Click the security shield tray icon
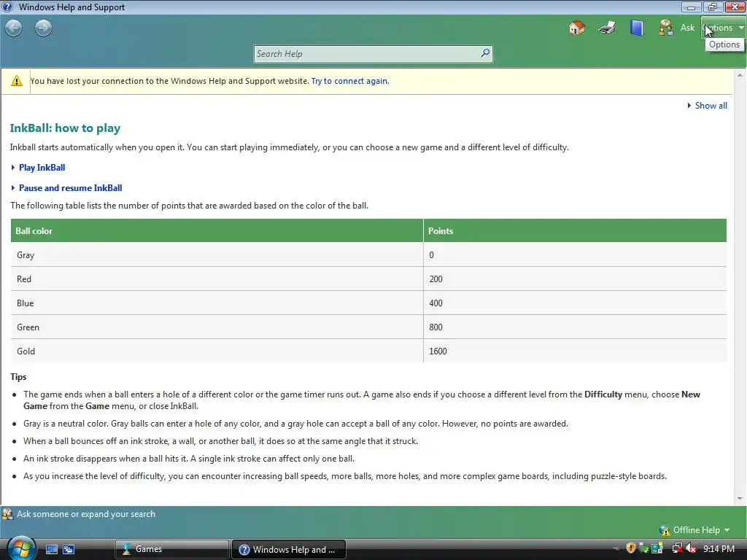This screenshot has width=747, height=560. (x=631, y=548)
